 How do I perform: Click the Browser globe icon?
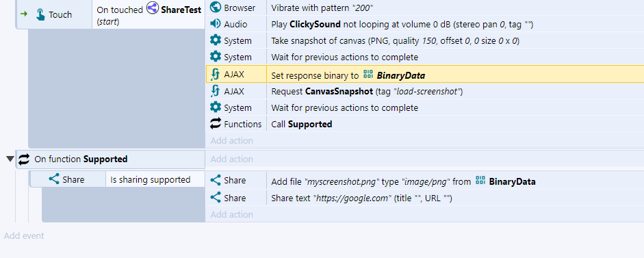point(215,7)
